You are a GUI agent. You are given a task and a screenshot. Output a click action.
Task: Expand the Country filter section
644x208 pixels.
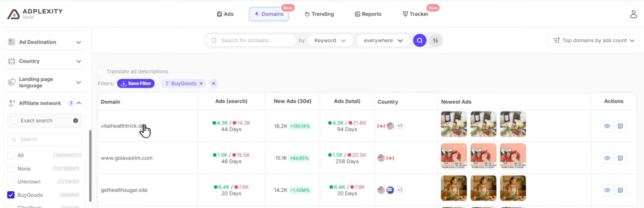click(79, 61)
